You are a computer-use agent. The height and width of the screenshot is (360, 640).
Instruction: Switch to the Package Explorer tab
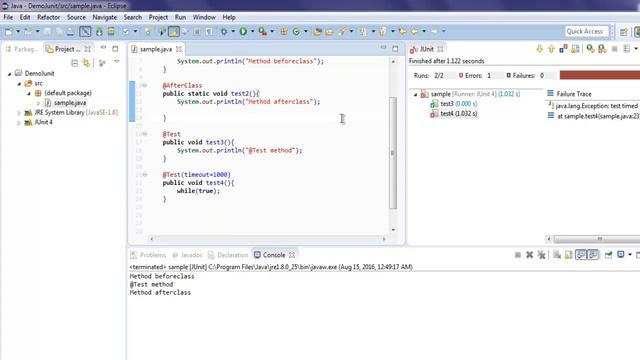[x=22, y=49]
